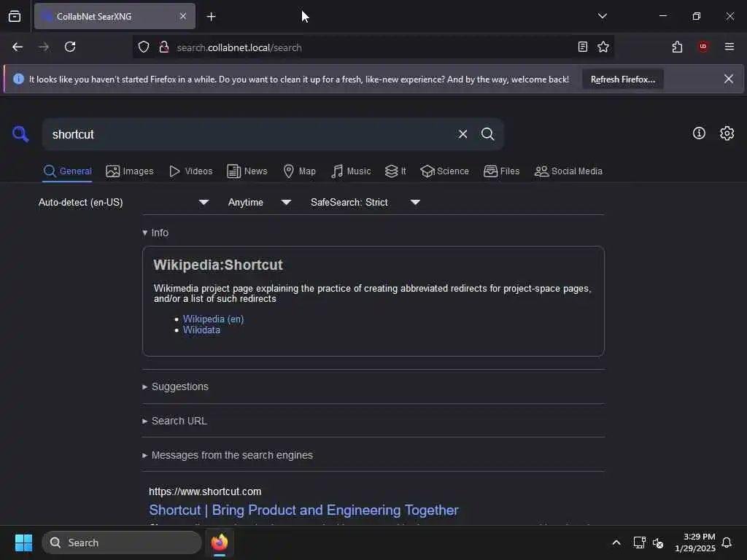Dismiss the Firefox refresh notification bar
747x560 pixels.
coord(729,79)
